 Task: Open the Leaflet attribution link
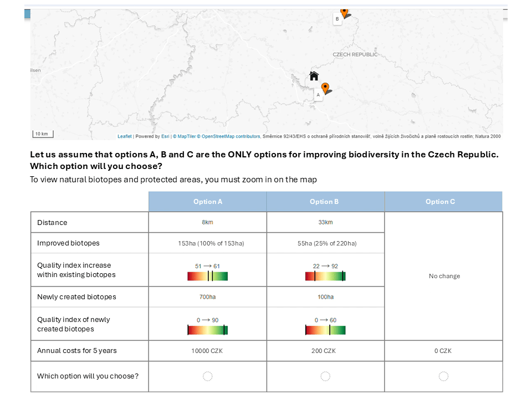tap(125, 136)
